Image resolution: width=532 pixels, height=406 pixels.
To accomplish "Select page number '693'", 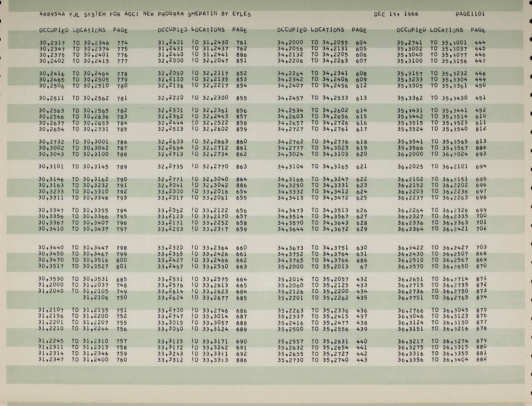I will tap(481, 154).
